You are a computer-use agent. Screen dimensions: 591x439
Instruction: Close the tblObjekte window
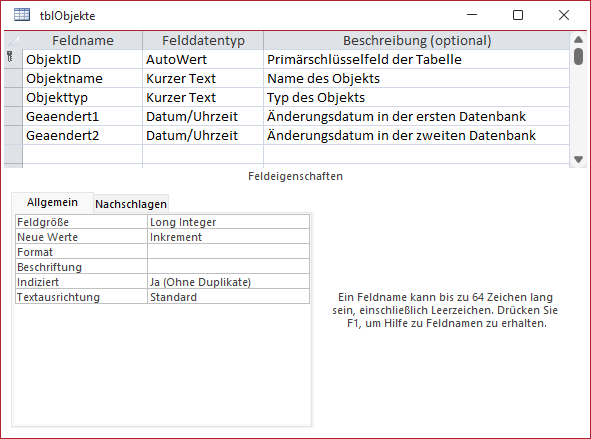pos(564,15)
